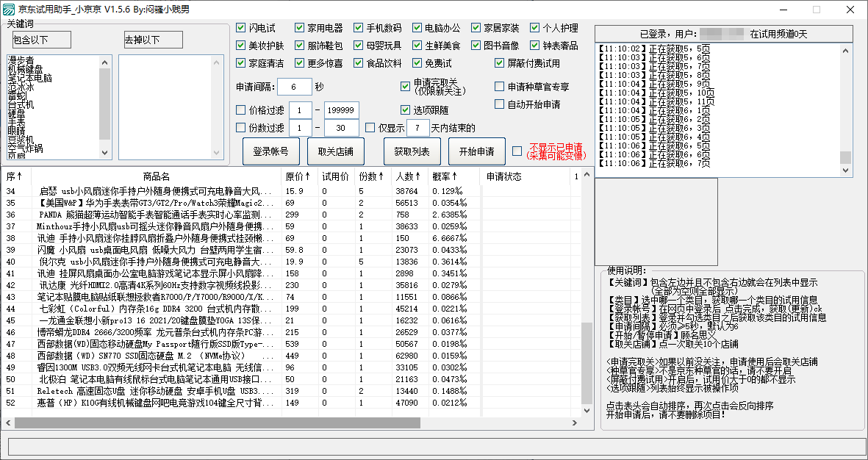The height and width of the screenshot is (460, 868).
Task: Enable the 免费试 category
Action: tap(417, 62)
